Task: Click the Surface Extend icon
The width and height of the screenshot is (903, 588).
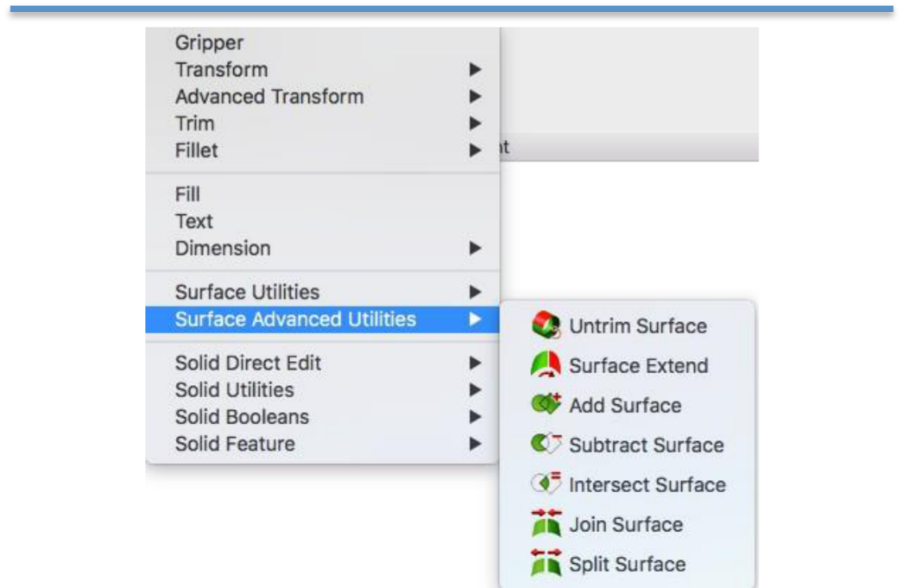Action: pos(546,365)
